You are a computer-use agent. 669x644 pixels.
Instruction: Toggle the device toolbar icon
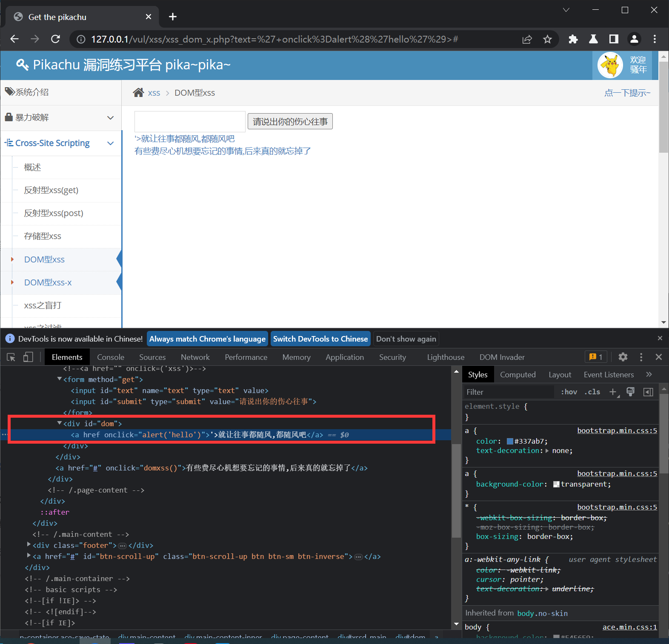click(28, 357)
